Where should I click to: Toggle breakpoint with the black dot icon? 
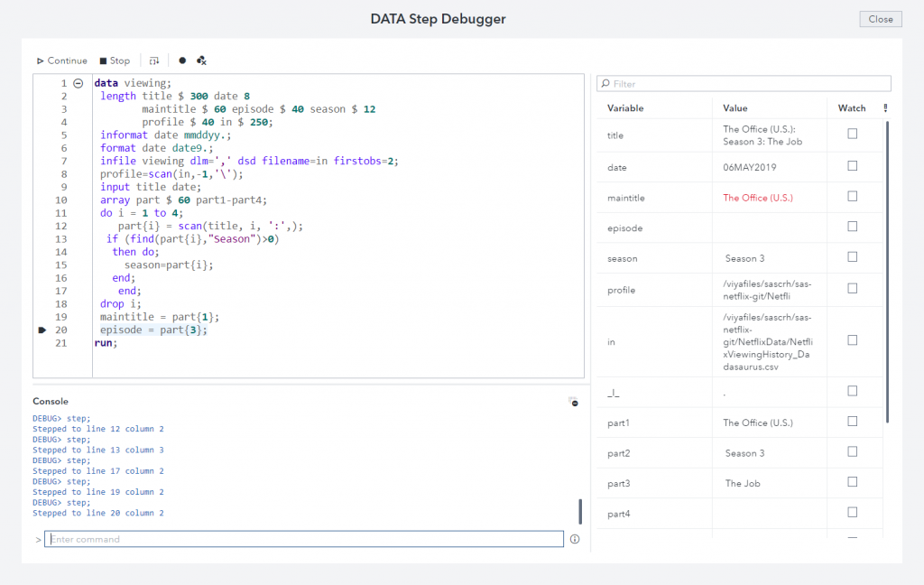182,60
